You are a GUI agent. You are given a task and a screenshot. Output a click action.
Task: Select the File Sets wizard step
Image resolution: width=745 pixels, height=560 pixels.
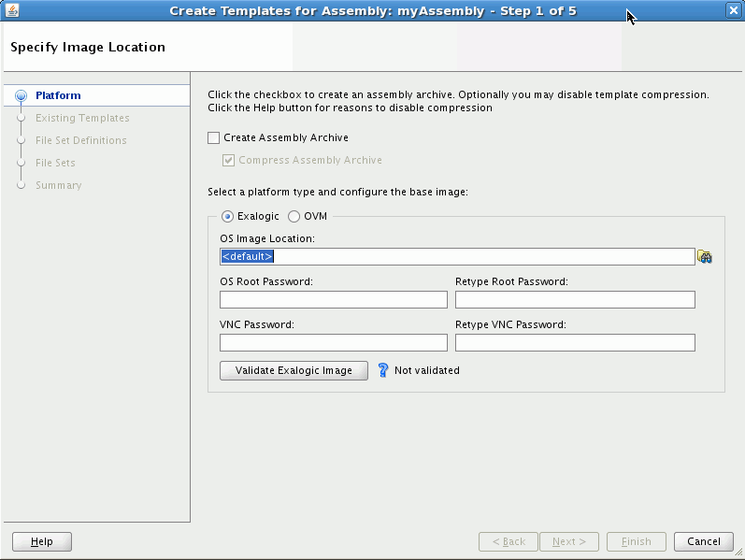pyautogui.click(x=55, y=163)
